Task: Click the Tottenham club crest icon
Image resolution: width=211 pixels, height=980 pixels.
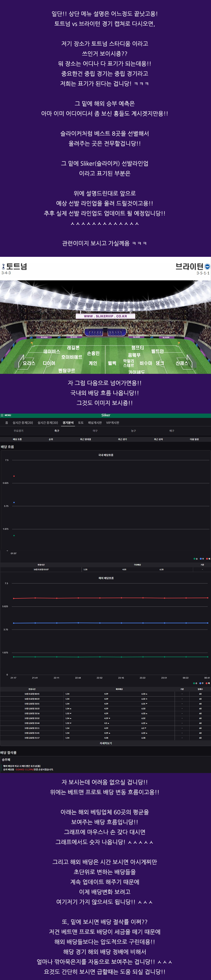Action: pyautogui.click(x=3, y=267)
